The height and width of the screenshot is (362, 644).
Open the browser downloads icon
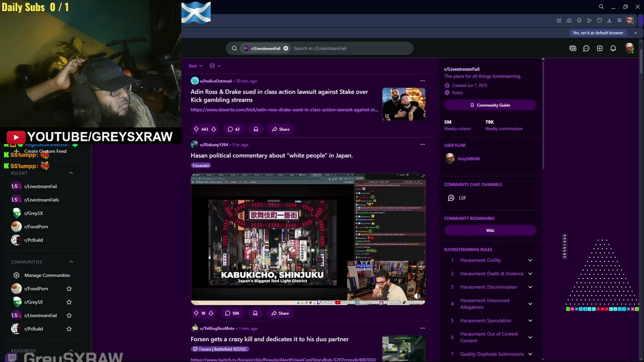[x=609, y=21]
